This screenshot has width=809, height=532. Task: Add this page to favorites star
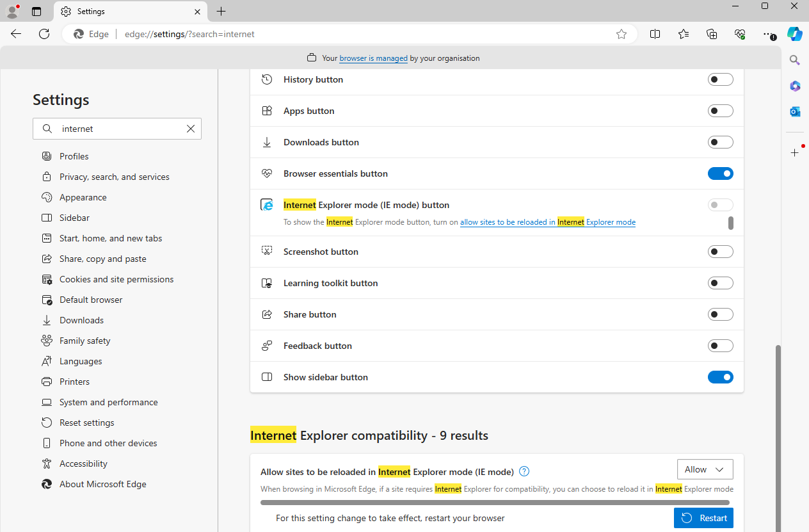coord(621,34)
